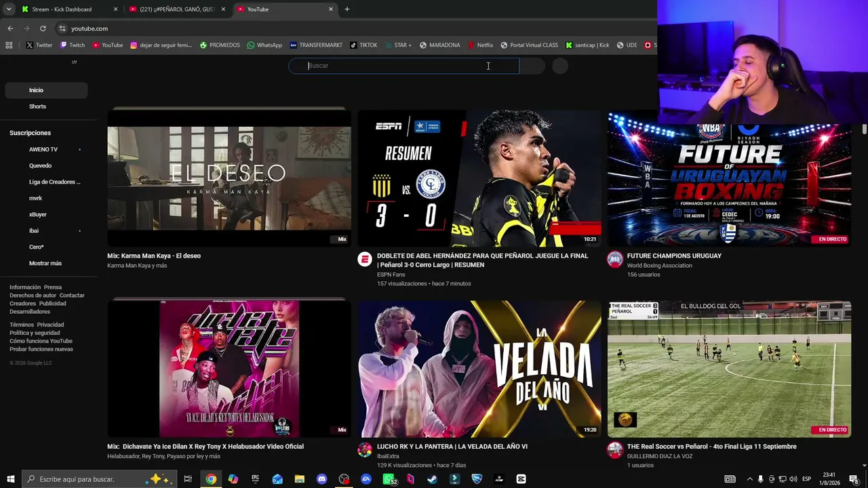Play the El Deseo Karma Man Kaya thumbnail
The image size is (868, 488).
click(229, 178)
